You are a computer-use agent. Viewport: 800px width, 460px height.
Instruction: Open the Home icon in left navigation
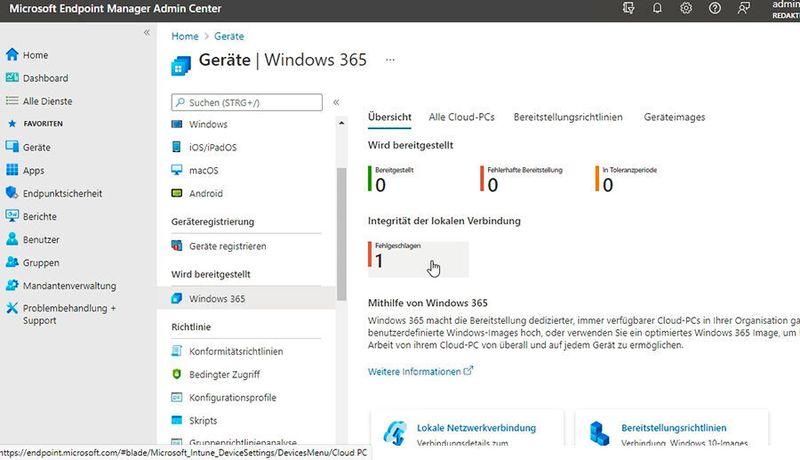click(12, 55)
